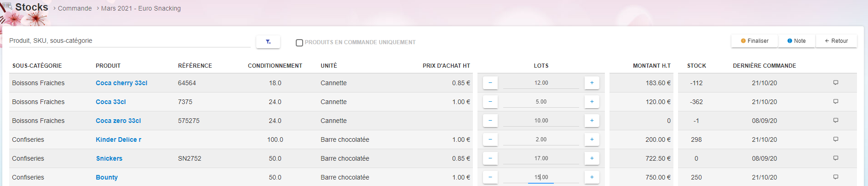Viewport: 868px width, 186px height.
Task: Go to Commande breadcrumb
Action: click(75, 8)
